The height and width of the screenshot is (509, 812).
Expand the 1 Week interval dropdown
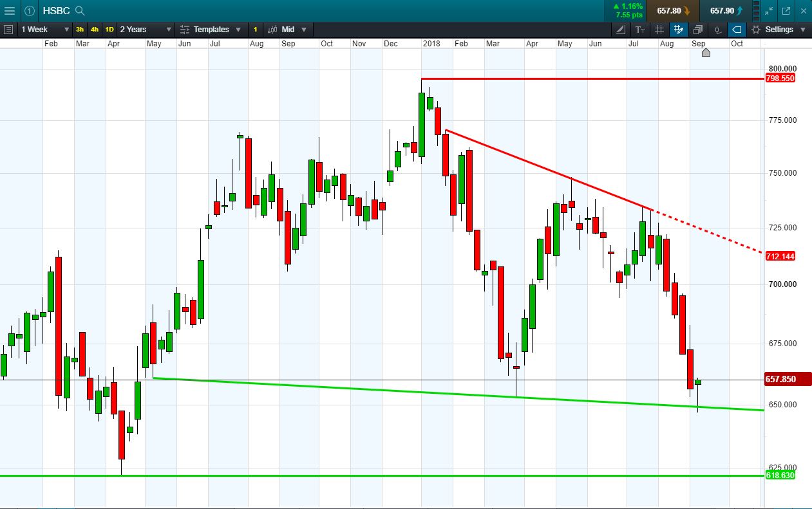(44, 30)
